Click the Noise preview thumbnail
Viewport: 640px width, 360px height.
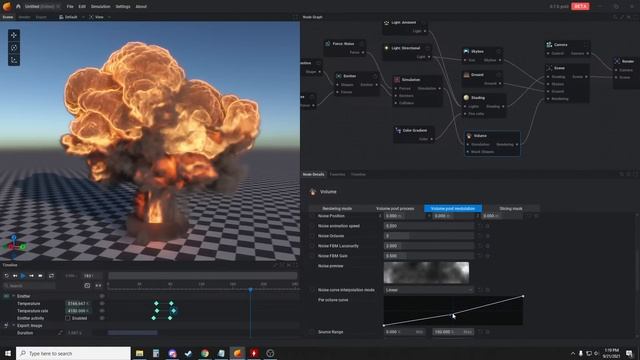point(426,273)
